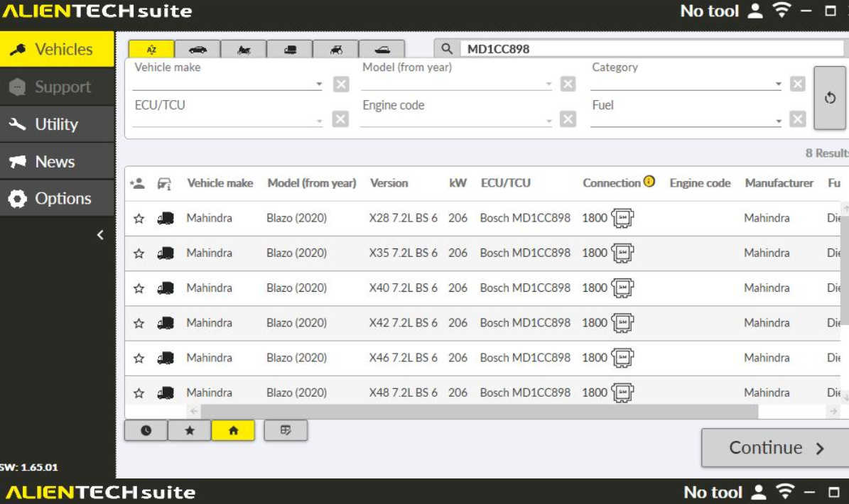This screenshot has width=849, height=504.
Task: Open the recent vehicles history view
Action: tap(147, 429)
